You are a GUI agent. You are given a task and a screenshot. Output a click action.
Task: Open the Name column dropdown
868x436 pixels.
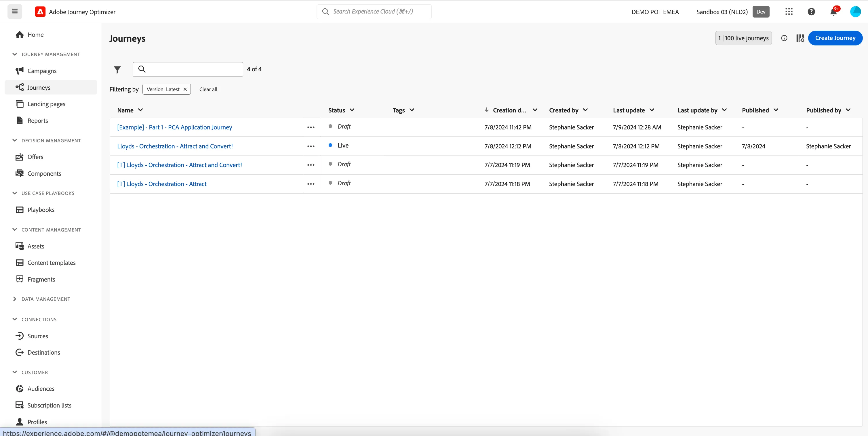(x=140, y=110)
